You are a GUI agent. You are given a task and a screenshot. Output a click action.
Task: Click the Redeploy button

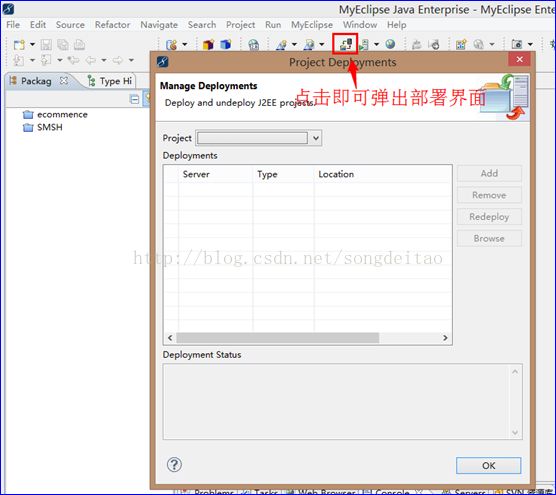[489, 217]
